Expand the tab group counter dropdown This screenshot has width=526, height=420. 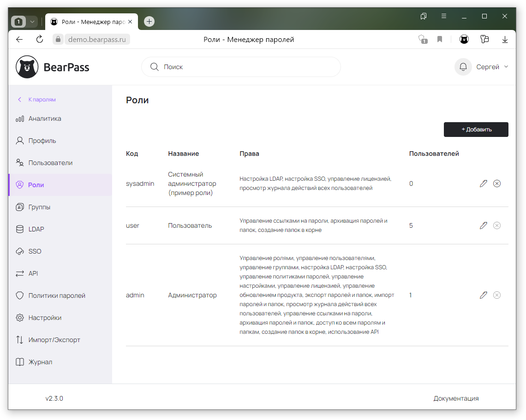[32, 22]
